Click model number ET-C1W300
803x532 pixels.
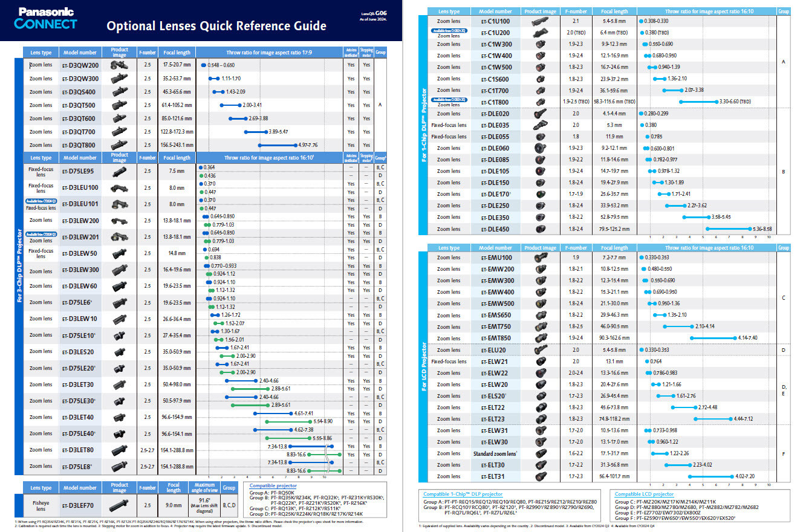tap(496, 44)
